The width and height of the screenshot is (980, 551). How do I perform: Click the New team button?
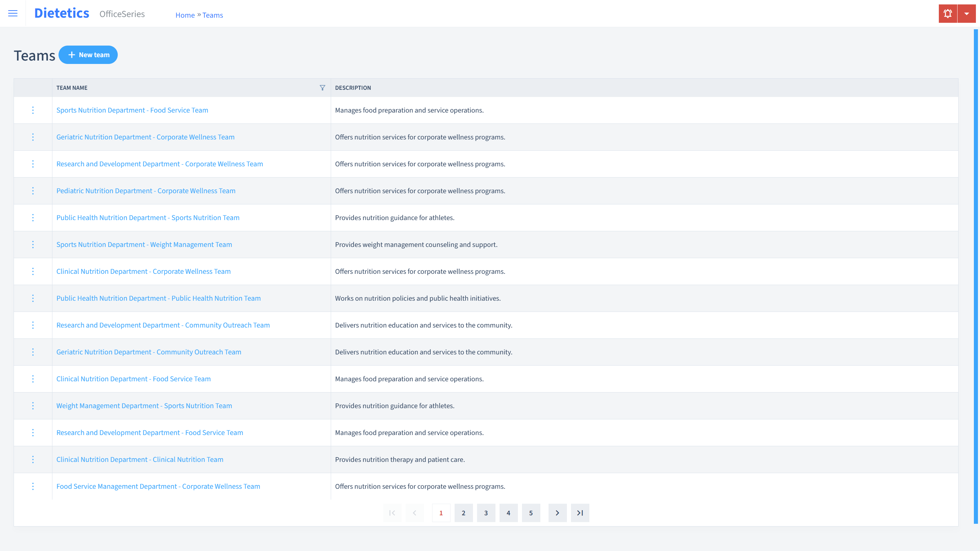pos(88,54)
